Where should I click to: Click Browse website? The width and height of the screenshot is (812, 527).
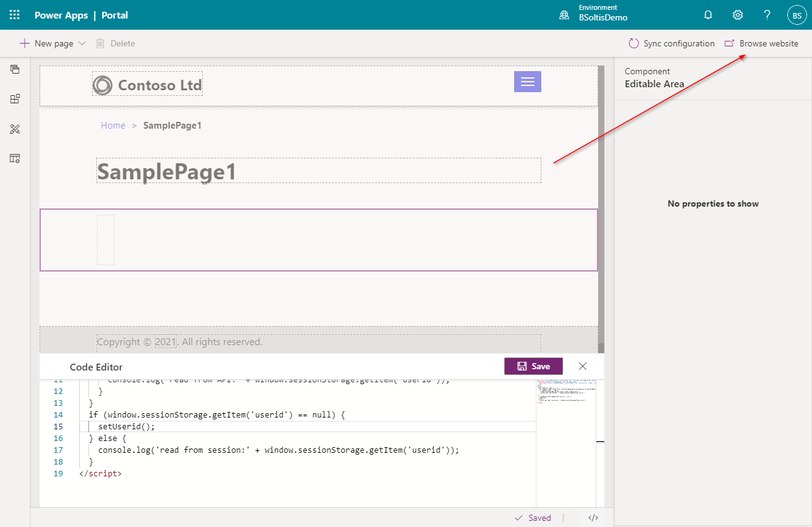[761, 43]
